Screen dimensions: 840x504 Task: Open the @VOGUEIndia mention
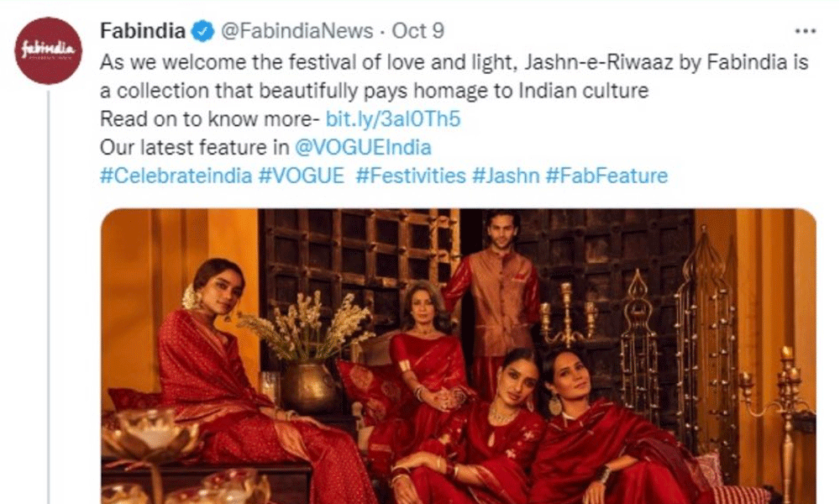[x=363, y=147]
